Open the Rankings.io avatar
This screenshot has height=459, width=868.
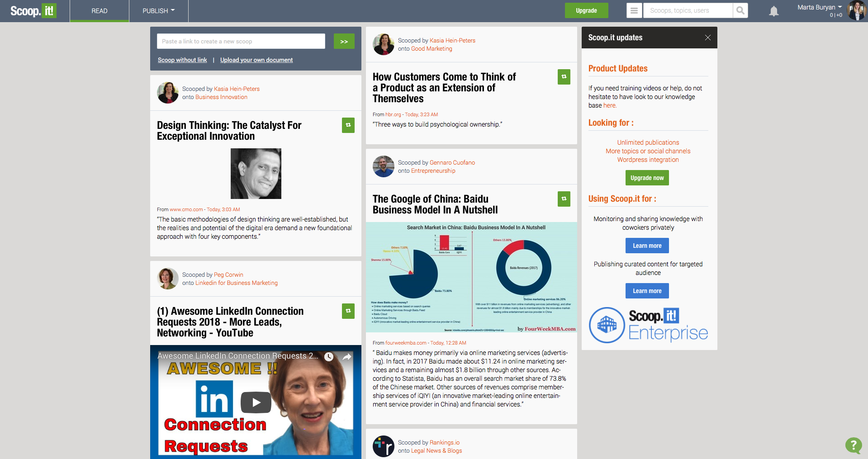384,446
